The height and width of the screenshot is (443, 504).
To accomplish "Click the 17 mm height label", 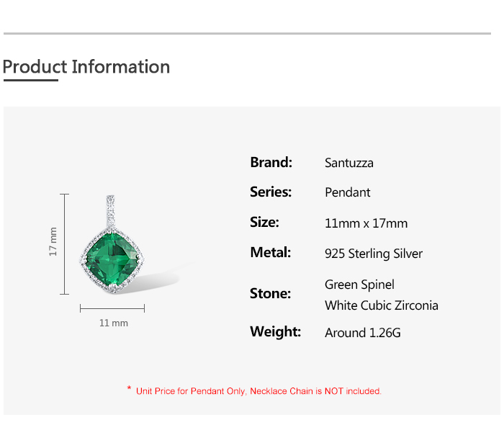I will [x=53, y=243].
